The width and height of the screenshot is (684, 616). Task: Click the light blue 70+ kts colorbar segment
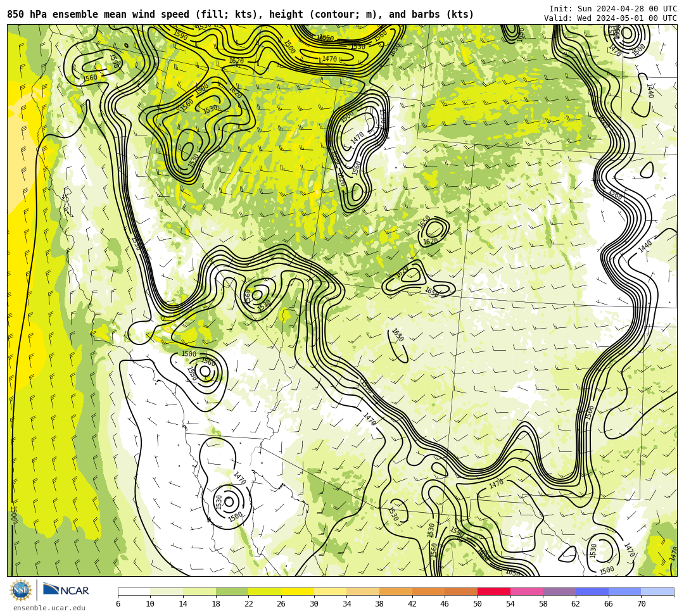[657, 591]
